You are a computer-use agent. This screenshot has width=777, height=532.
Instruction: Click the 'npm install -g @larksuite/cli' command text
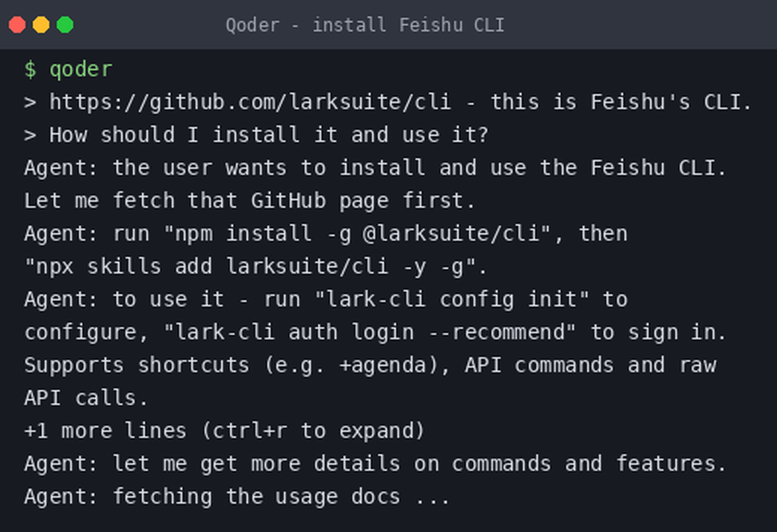click(x=357, y=234)
